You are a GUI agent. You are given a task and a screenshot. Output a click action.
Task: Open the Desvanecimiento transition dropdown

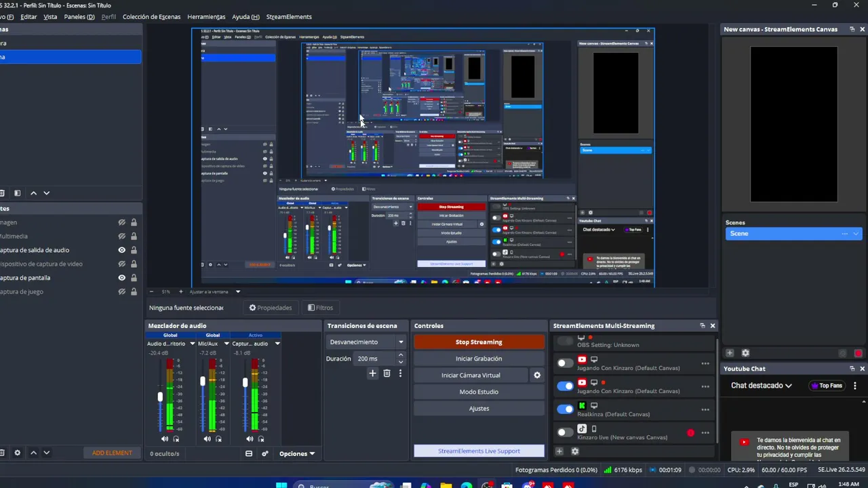pyautogui.click(x=366, y=342)
